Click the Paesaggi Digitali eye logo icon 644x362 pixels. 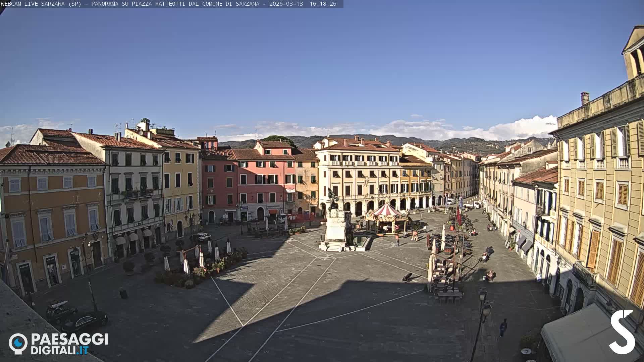click(x=18, y=344)
